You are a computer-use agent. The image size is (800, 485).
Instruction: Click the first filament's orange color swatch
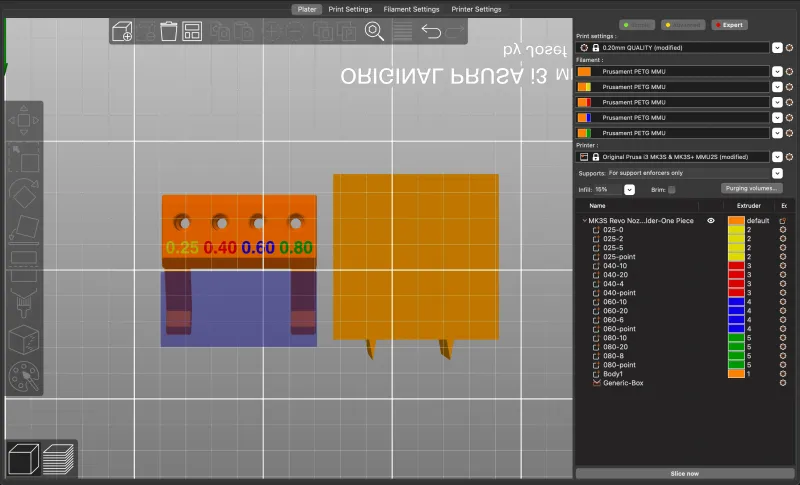584,72
